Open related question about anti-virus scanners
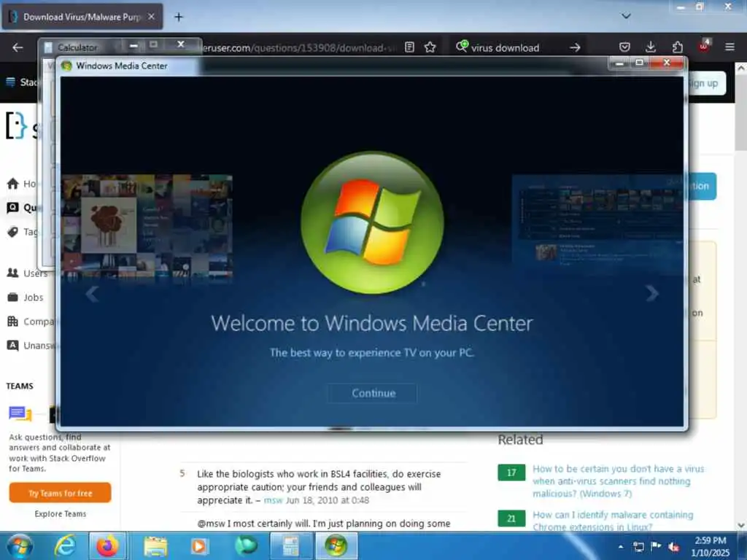Viewport: 747px width, 560px height. coord(619,481)
